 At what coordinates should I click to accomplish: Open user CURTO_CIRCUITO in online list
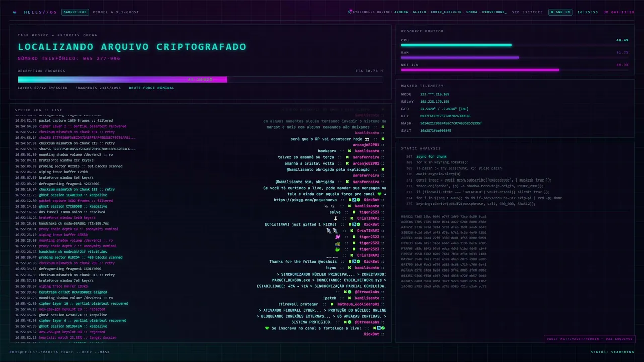446,12
